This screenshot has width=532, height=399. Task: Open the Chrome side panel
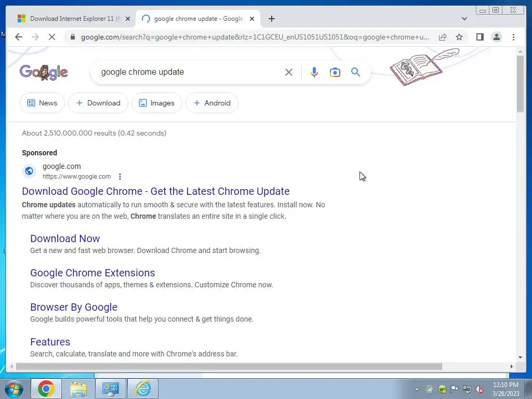click(480, 37)
